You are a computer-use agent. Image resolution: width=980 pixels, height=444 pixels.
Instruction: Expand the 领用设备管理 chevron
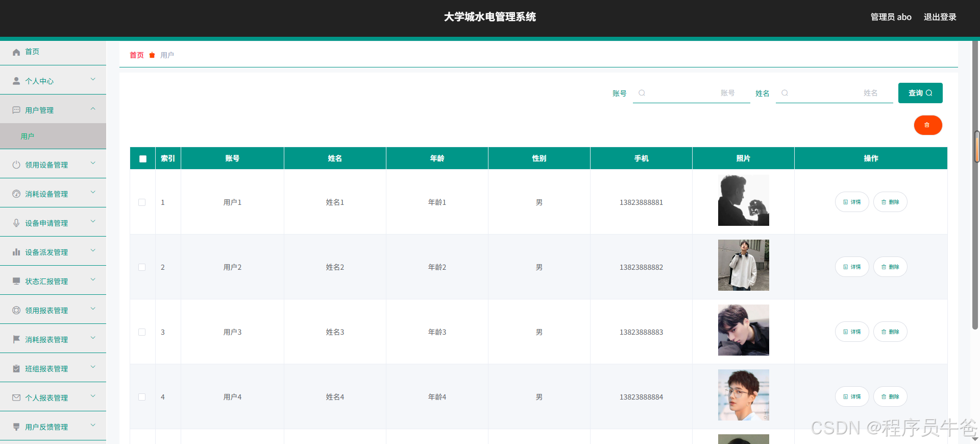(x=93, y=163)
